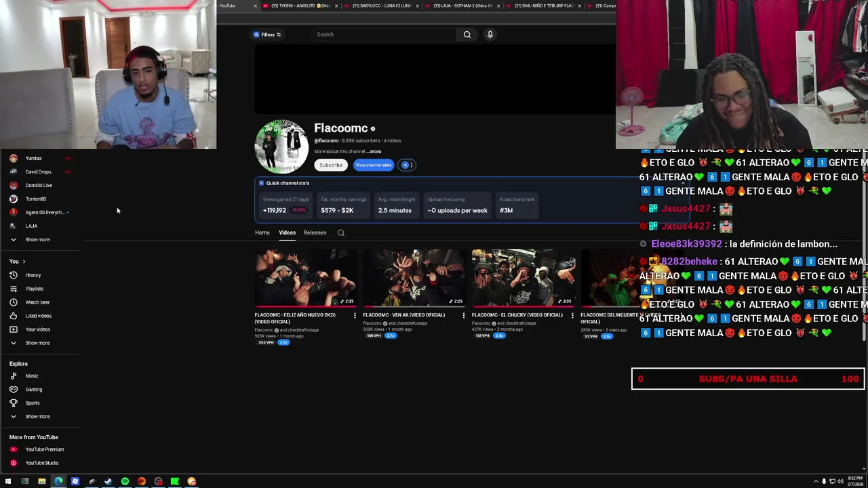The width and height of the screenshot is (868, 488).
Task: Open the Filters button near search
Action: click(267, 35)
